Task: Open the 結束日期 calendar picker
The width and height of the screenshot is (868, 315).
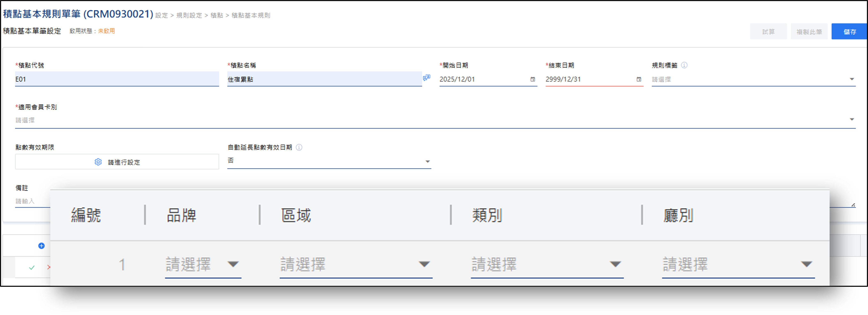Action: pyautogui.click(x=639, y=80)
